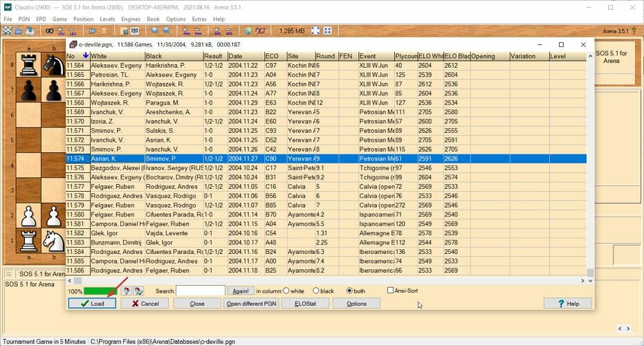Click the double-arrow fast forward icon
This screenshot has width=644, height=346.
[93, 31]
